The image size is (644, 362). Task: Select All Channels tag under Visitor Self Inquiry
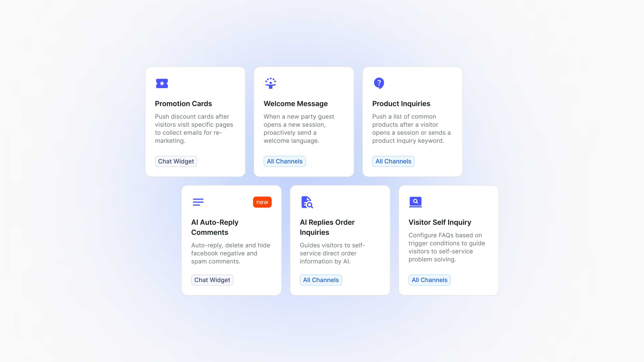click(430, 280)
